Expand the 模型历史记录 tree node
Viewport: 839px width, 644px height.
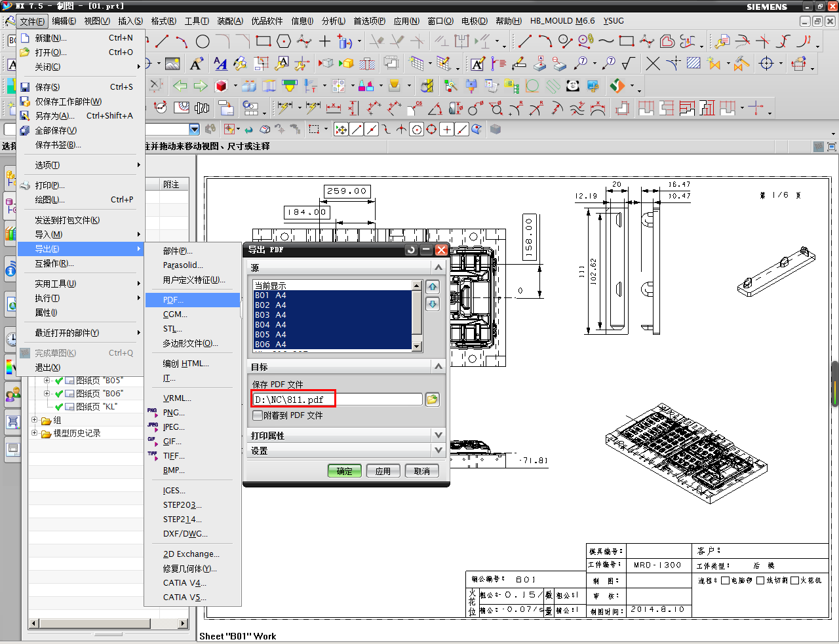[35, 433]
